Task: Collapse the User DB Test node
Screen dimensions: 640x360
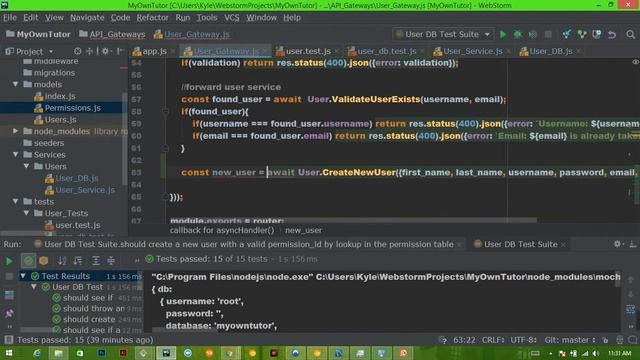Action: coord(34,287)
